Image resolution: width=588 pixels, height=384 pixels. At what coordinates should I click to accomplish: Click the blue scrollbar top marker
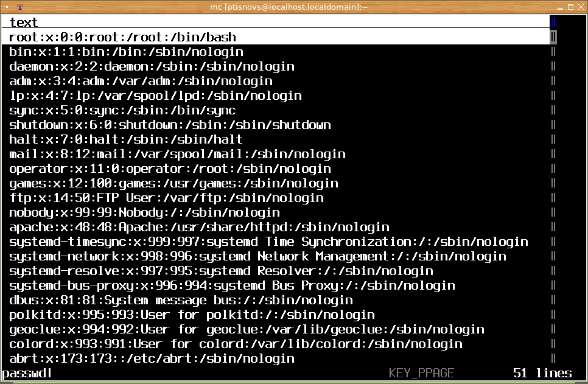point(553,22)
